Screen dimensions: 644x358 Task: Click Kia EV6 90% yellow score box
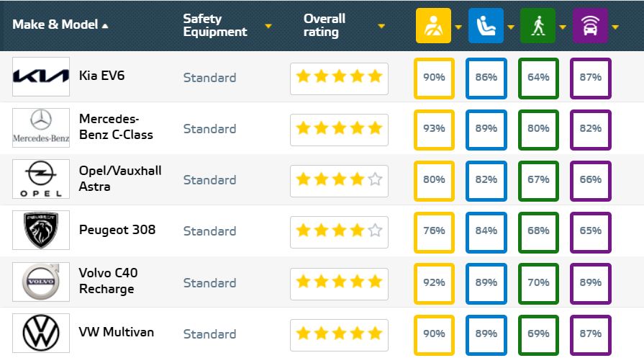pos(434,77)
